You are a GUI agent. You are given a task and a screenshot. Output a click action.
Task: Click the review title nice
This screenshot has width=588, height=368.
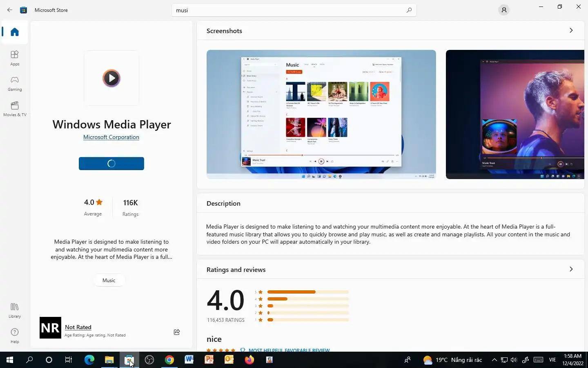[x=214, y=339]
